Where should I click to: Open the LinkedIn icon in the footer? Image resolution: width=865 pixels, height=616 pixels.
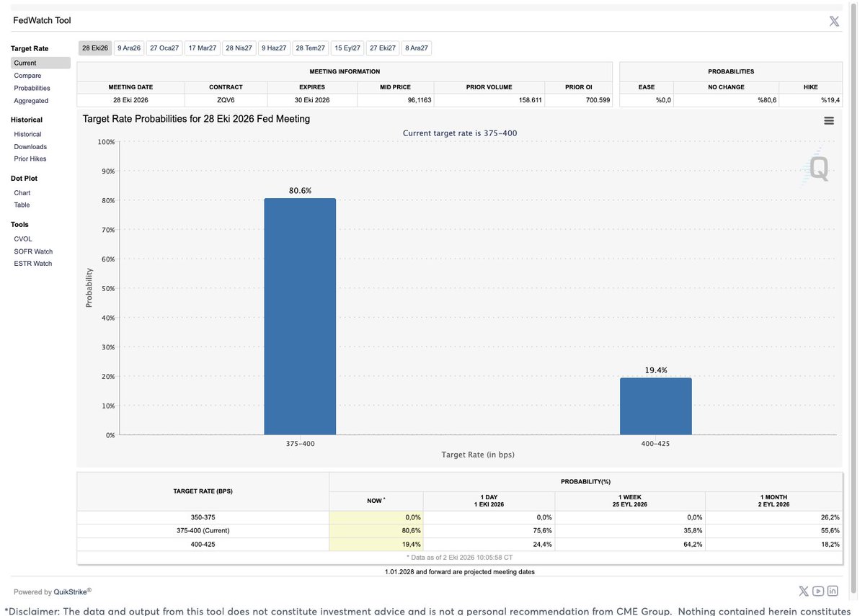point(833,591)
